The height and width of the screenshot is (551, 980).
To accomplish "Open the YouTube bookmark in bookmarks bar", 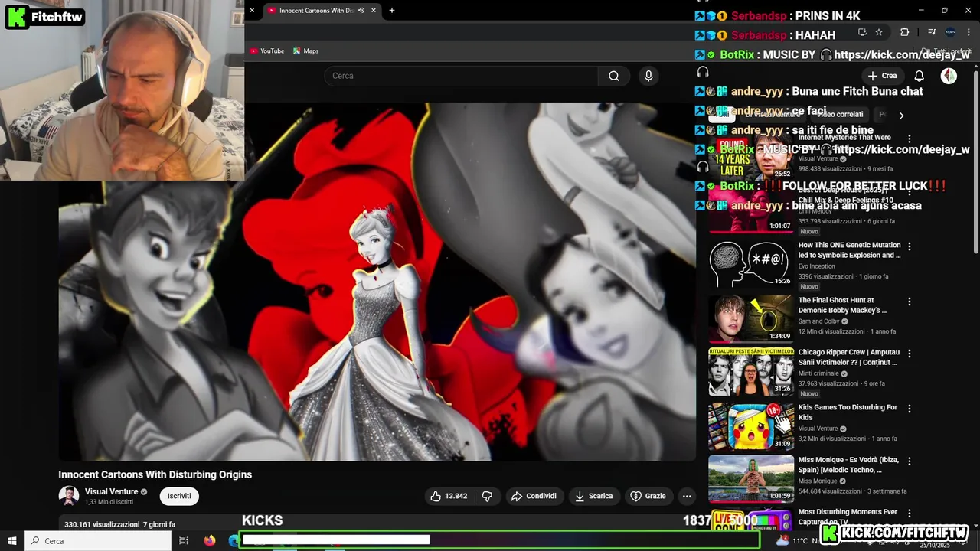I will click(266, 51).
